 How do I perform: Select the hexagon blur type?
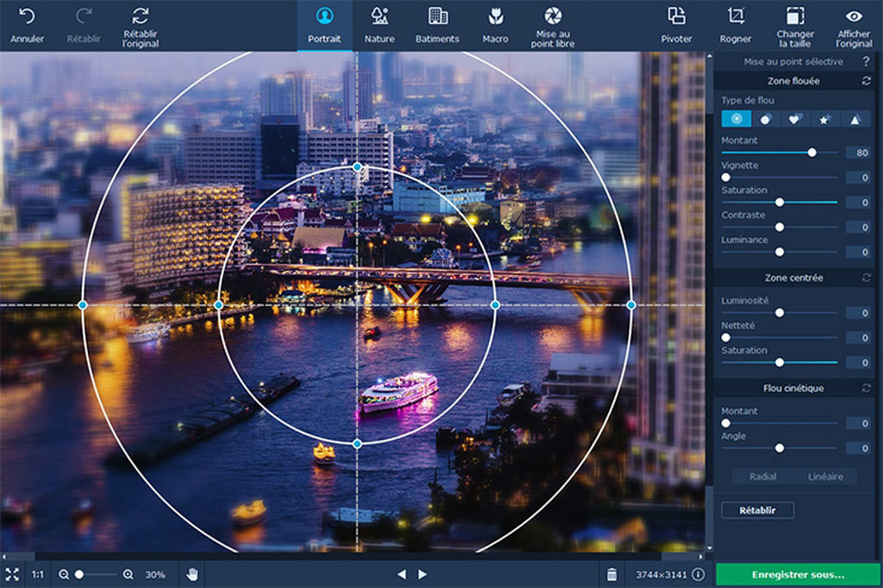click(x=766, y=119)
